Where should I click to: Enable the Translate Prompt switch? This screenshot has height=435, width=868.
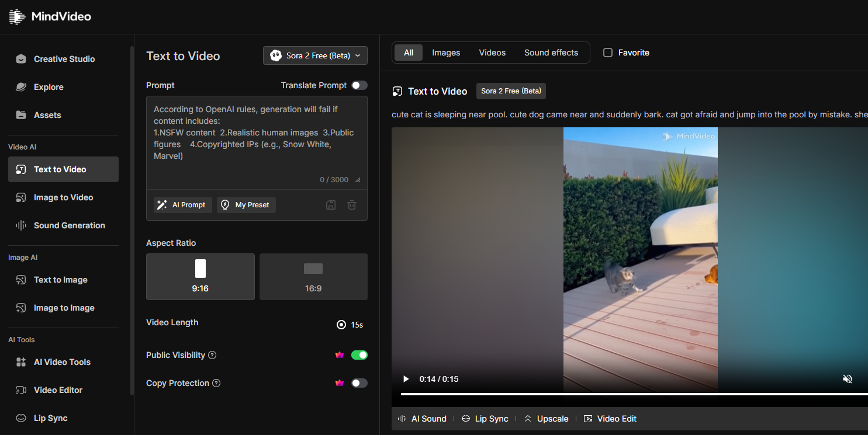coord(359,85)
